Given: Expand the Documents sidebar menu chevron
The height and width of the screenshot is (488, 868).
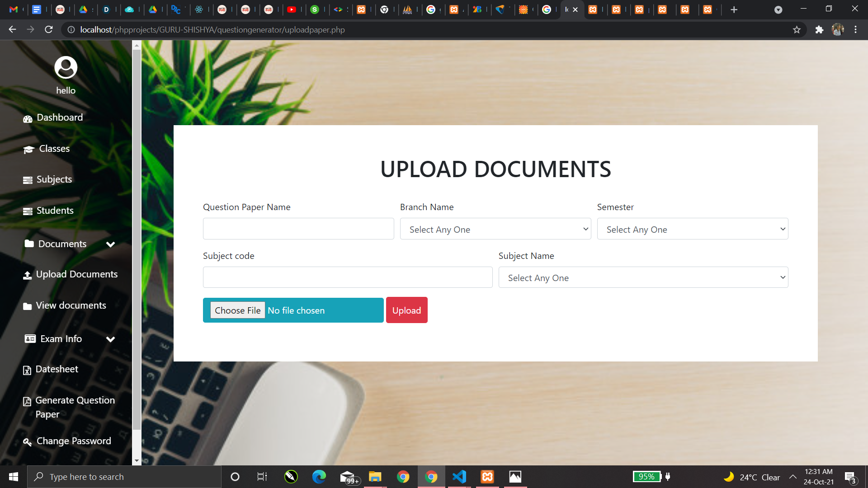Looking at the screenshot, I should pyautogui.click(x=110, y=244).
